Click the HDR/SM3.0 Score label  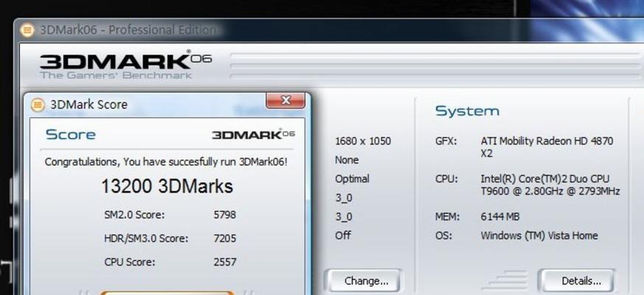pos(146,238)
